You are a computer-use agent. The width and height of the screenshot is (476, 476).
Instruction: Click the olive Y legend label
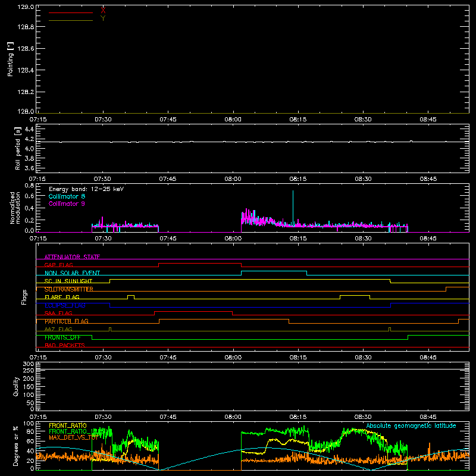point(103,18)
